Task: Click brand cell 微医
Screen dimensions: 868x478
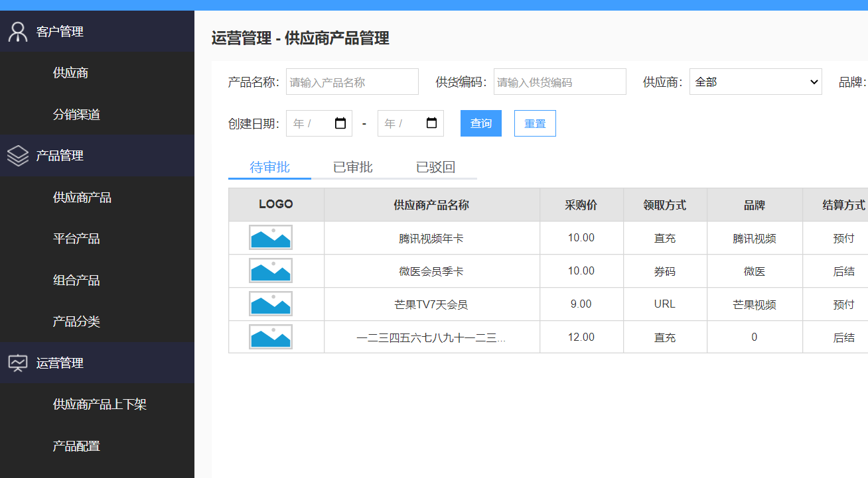Action: click(x=755, y=271)
